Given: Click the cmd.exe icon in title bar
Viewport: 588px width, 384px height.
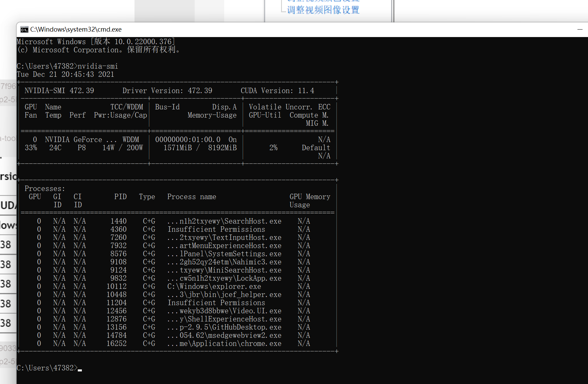Looking at the screenshot, I should [24, 30].
